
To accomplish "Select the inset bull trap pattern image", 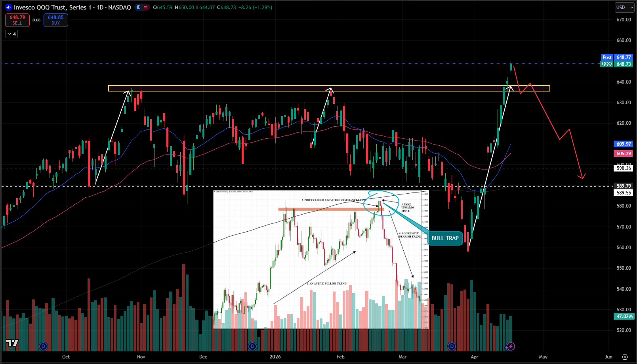I will [x=321, y=259].
